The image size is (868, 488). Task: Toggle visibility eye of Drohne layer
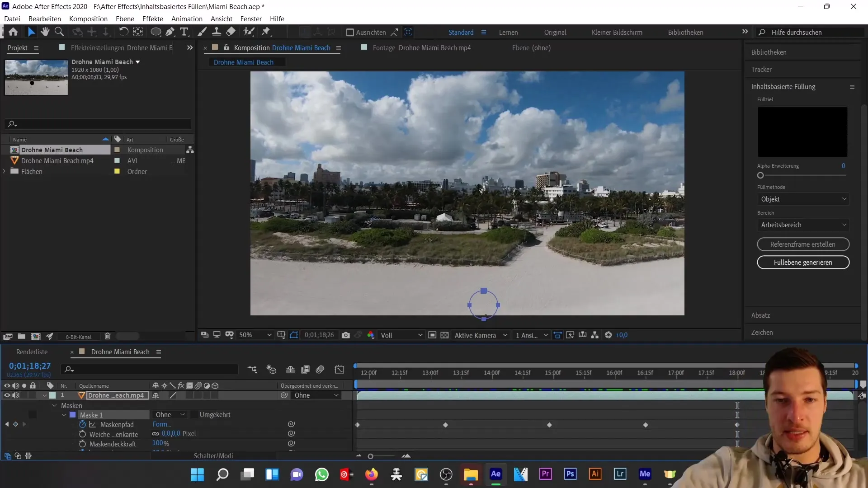[x=7, y=395]
